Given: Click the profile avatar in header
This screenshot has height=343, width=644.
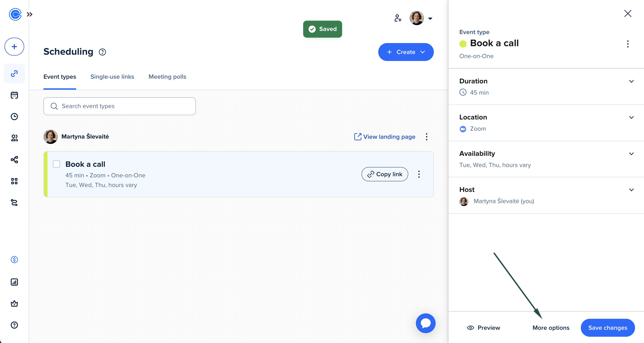Looking at the screenshot, I should (417, 18).
